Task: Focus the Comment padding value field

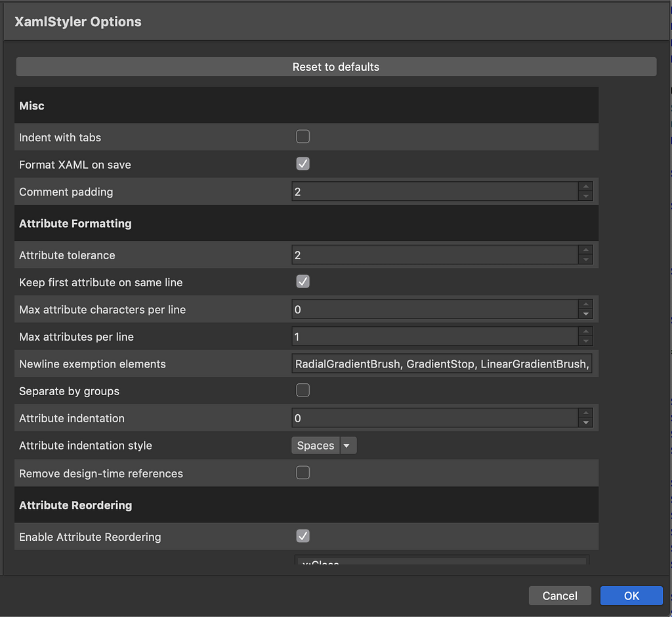Action: point(435,191)
